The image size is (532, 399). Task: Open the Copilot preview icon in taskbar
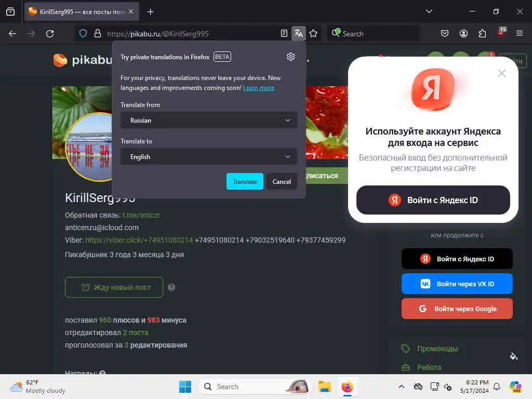(x=515, y=387)
